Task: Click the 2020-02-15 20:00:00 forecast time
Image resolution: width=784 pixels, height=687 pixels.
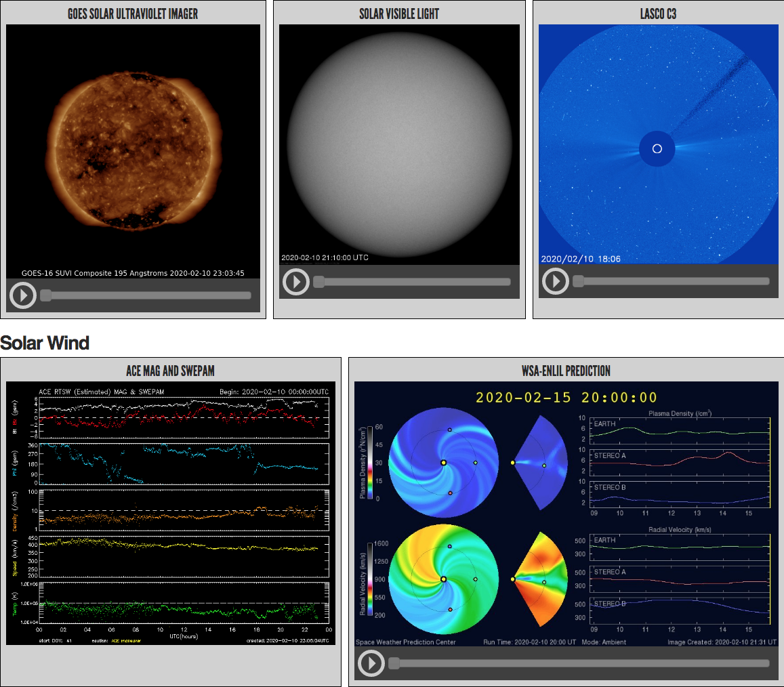Action: [566, 398]
